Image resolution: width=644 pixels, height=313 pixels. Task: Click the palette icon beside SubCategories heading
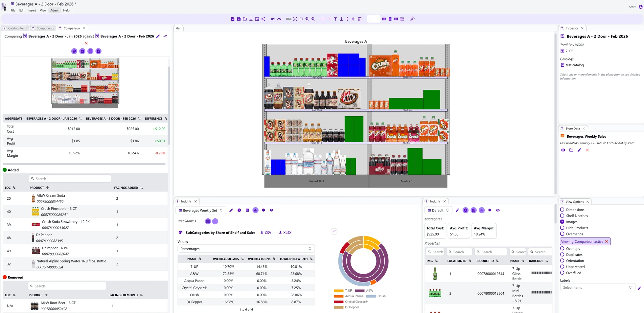pos(180,233)
